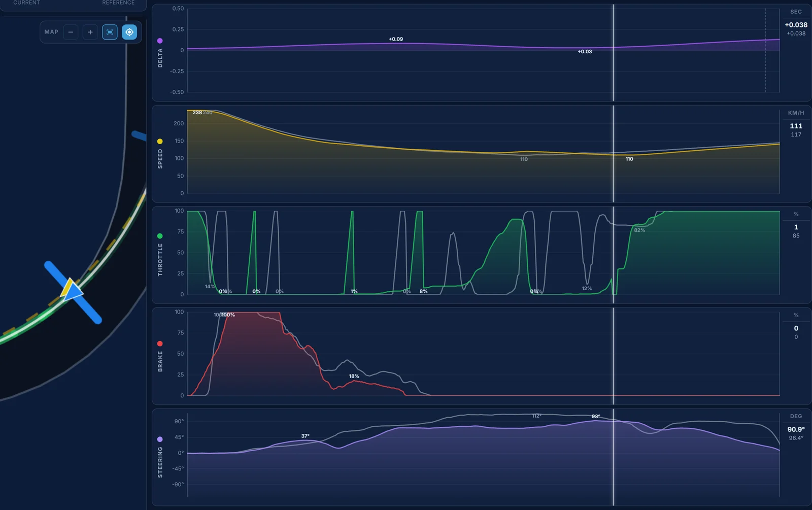Click the 82% throttle label

tap(639, 230)
